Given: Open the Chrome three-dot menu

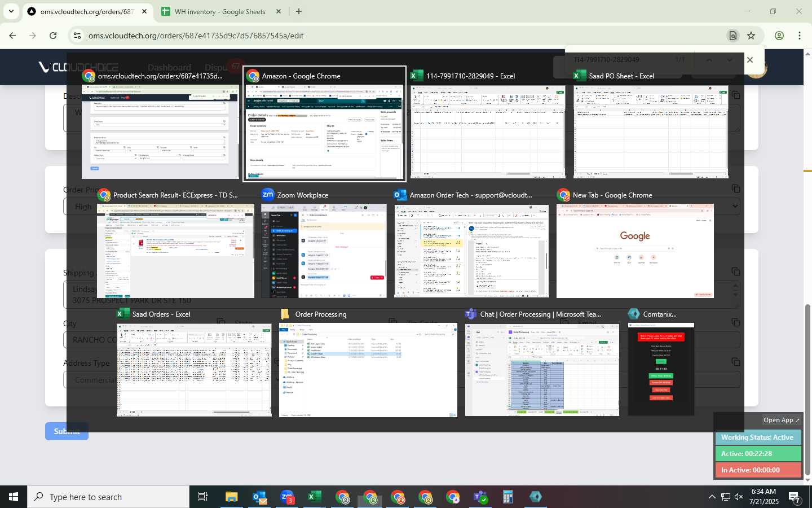Looking at the screenshot, I should [x=800, y=36].
